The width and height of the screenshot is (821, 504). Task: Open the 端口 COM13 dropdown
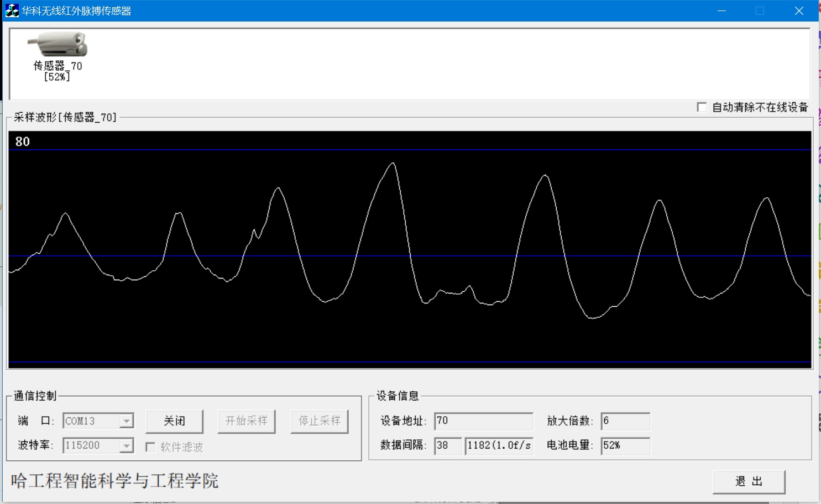point(127,421)
